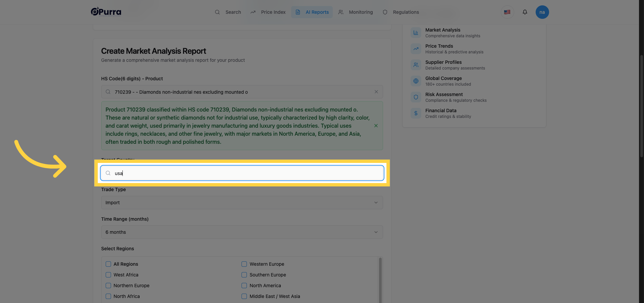
Task: Click the HS Code product input
Action: (242, 92)
